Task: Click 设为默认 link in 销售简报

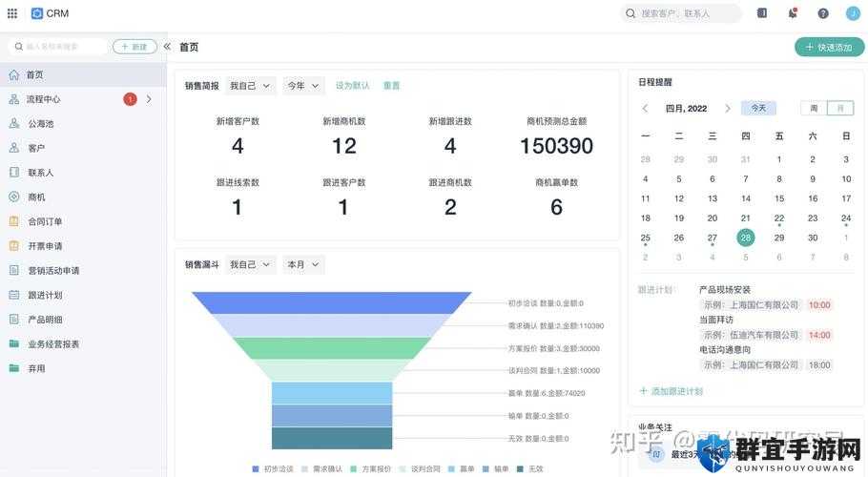Action: (x=352, y=86)
